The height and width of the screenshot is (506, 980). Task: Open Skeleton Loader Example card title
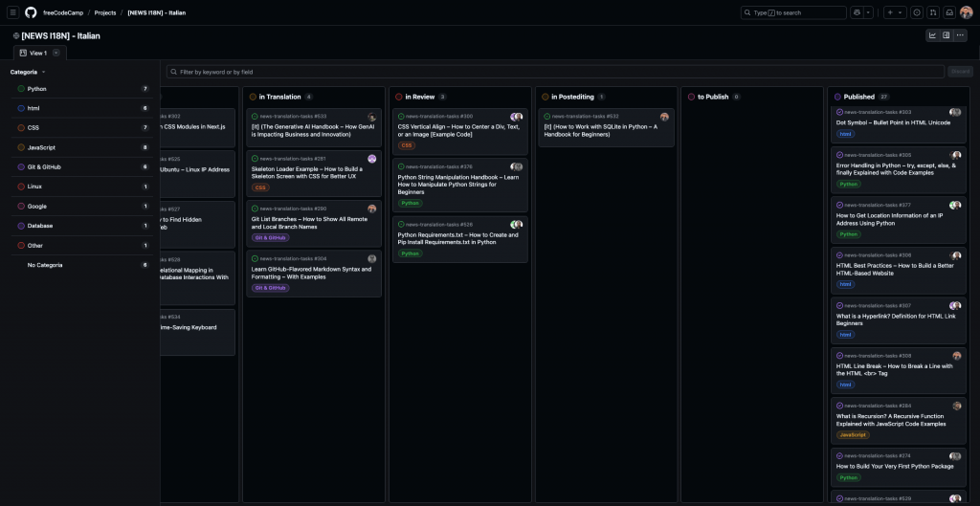[x=307, y=172]
